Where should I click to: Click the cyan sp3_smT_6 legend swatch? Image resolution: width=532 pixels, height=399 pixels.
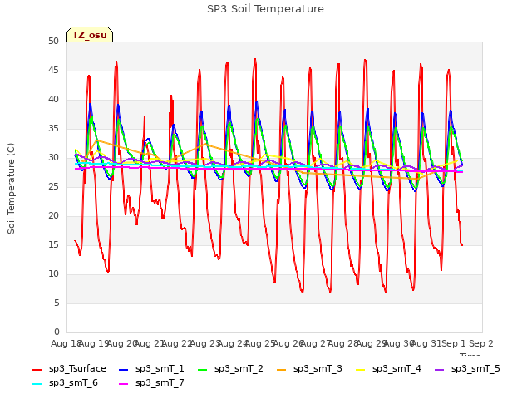[37, 384]
